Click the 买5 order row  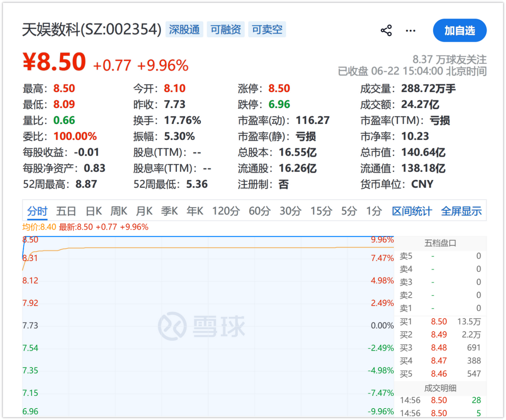[440, 374]
